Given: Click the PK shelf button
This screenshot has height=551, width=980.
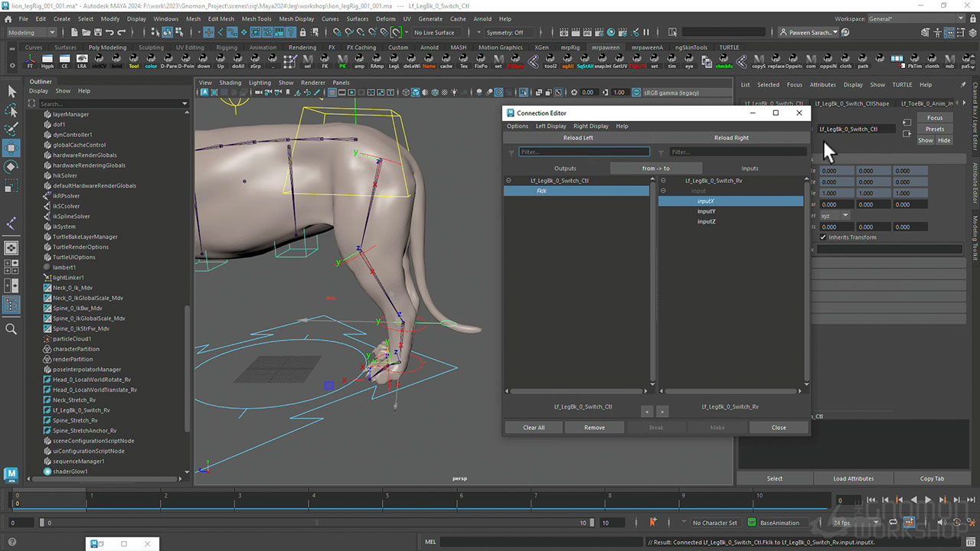Looking at the screenshot, I should click(342, 61).
